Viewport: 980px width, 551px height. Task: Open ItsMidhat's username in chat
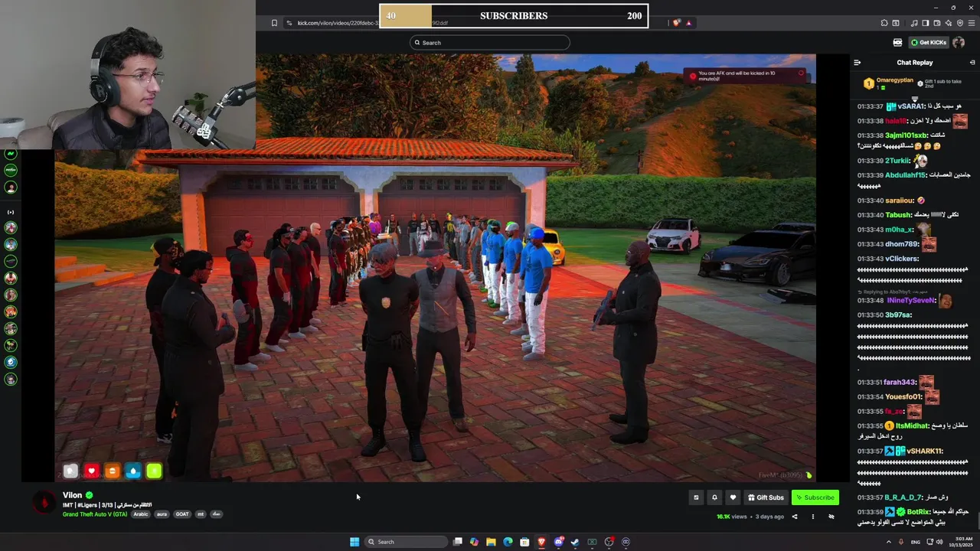(911, 425)
